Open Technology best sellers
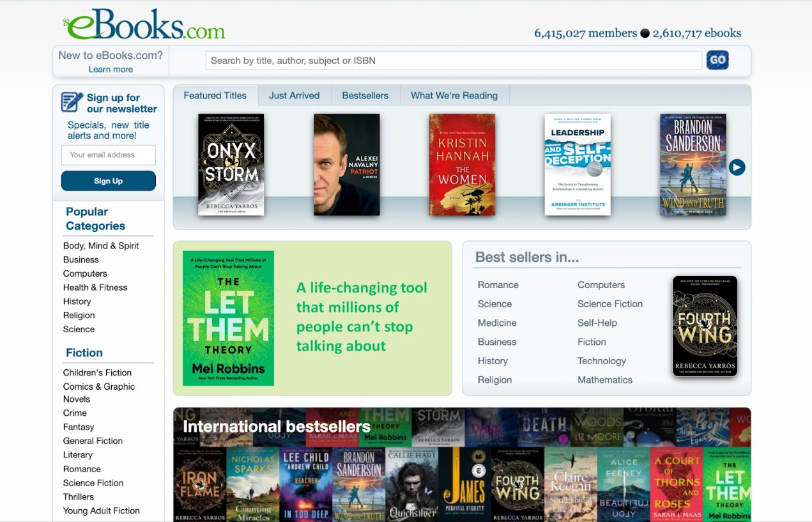Image resolution: width=812 pixels, height=522 pixels. pyautogui.click(x=602, y=361)
